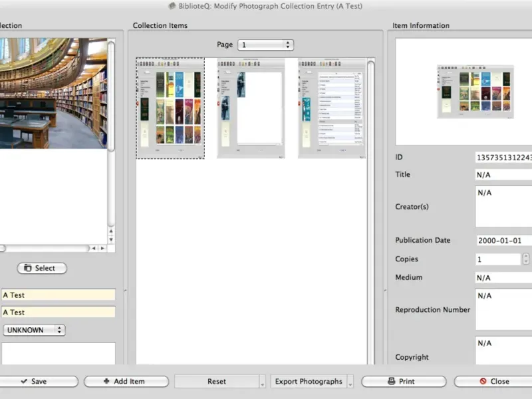Click the Publication Date field

503,241
